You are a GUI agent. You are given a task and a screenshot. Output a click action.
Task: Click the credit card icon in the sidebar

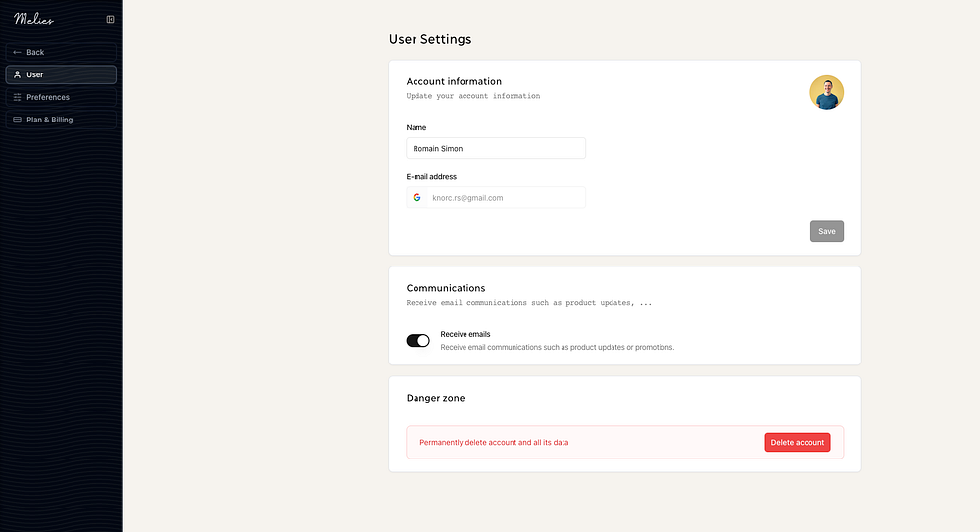tap(17, 120)
